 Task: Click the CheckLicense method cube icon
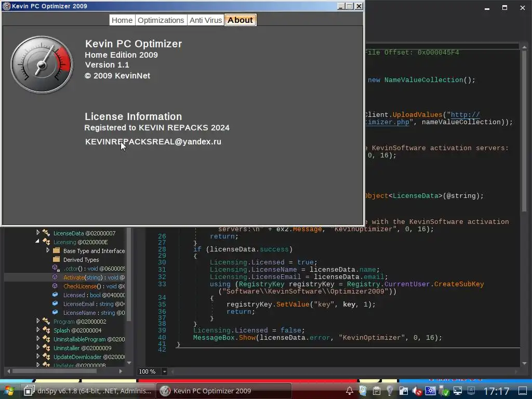[55, 286]
